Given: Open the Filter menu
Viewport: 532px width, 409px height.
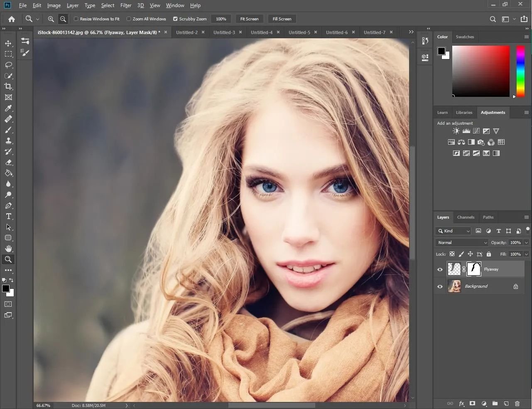Looking at the screenshot, I should click(125, 5).
